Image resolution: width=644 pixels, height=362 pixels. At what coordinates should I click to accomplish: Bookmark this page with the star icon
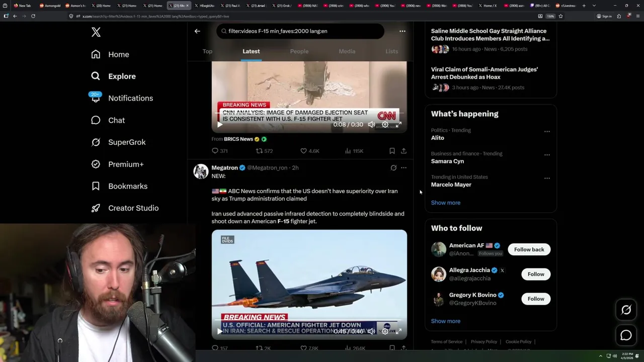pyautogui.click(x=560, y=16)
